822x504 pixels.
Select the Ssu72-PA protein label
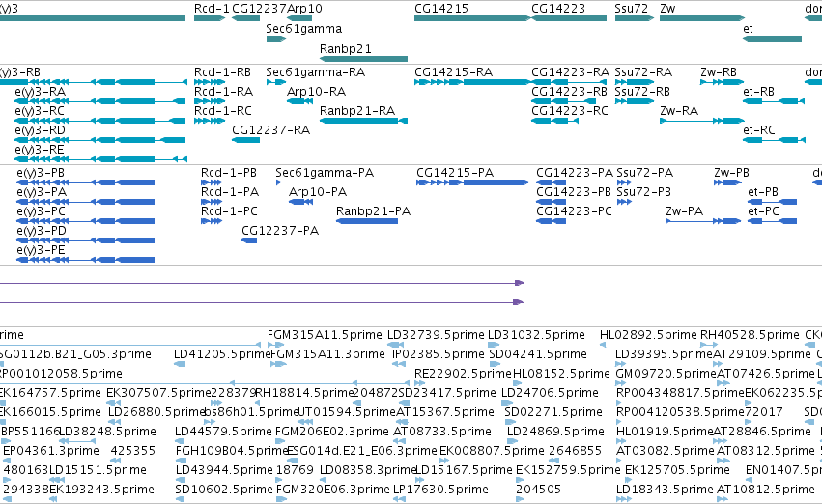coord(645,173)
